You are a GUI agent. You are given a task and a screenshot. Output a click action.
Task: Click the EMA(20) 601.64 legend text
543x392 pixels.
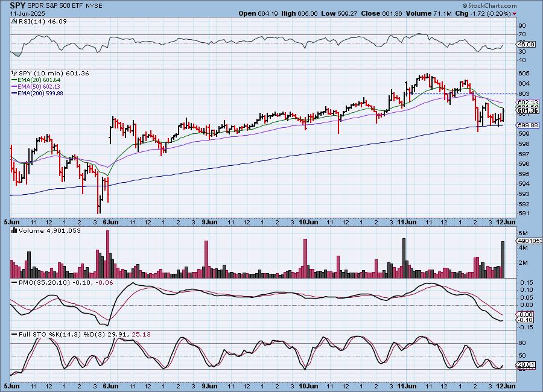(39, 80)
